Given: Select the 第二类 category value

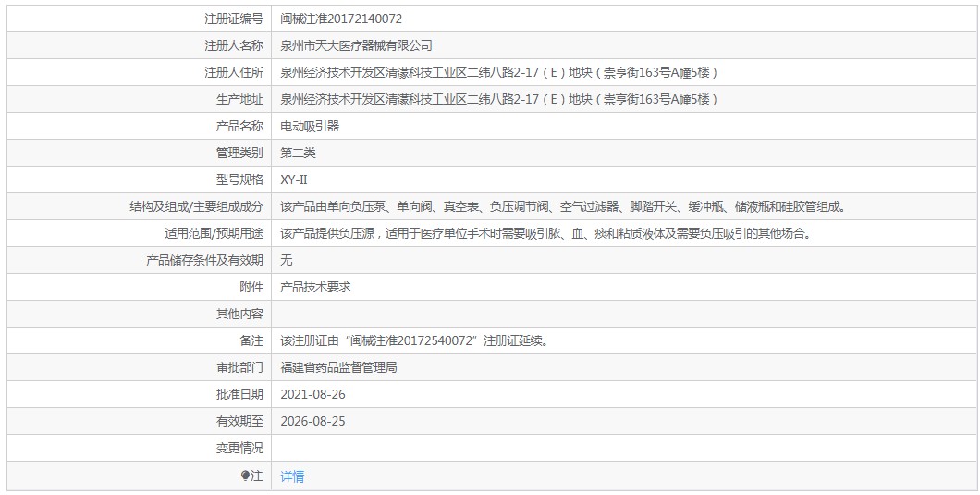Looking at the screenshot, I should pyautogui.click(x=298, y=154).
